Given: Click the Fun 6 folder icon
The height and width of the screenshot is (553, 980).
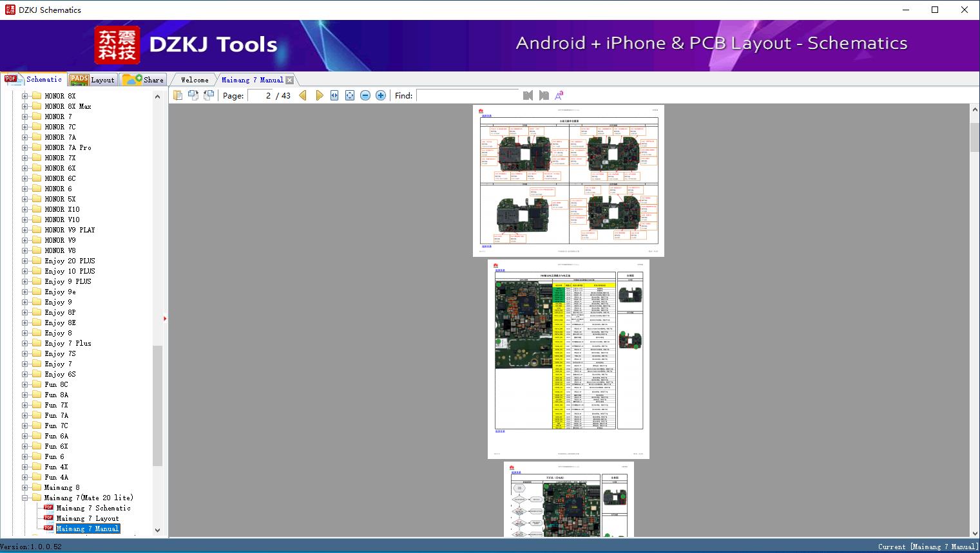Looking at the screenshot, I should tap(37, 456).
